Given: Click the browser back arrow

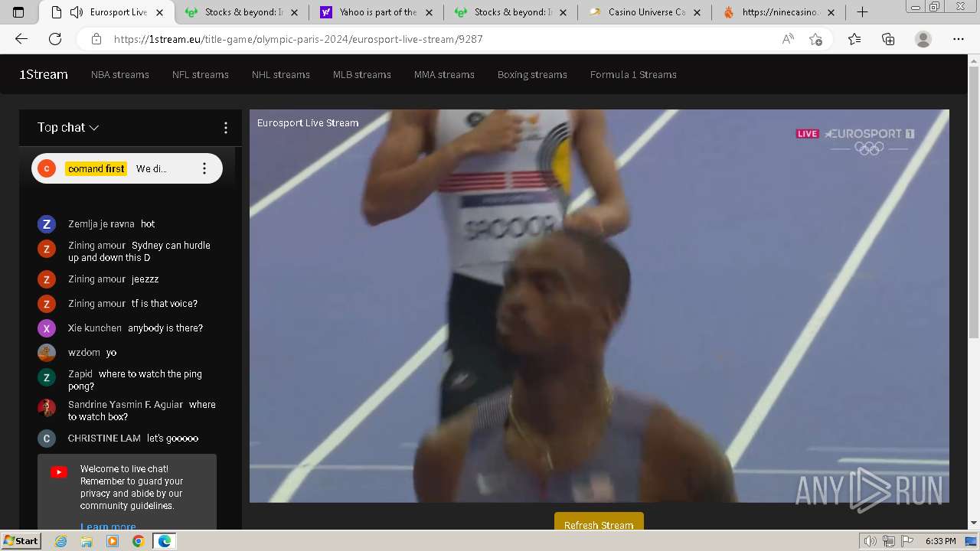Looking at the screenshot, I should tap(21, 39).
